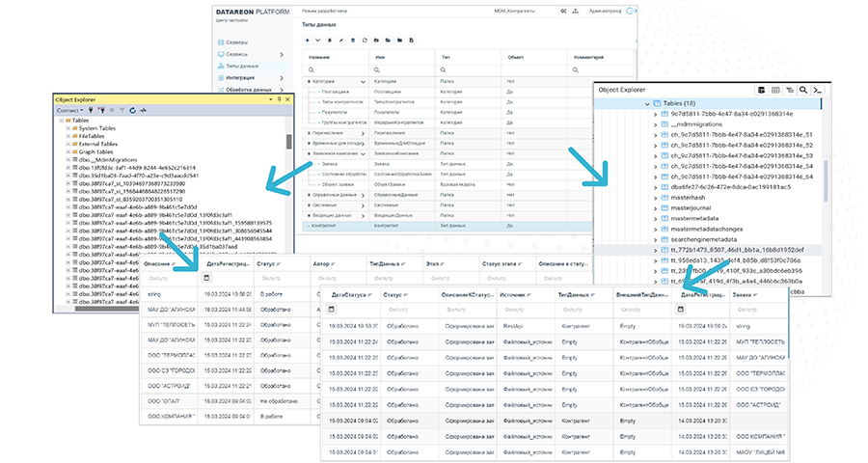This screenshot has height=463, width=868.
Task: Click the refresh icon in Типы данных toolbar
Action: click(364, 41)
